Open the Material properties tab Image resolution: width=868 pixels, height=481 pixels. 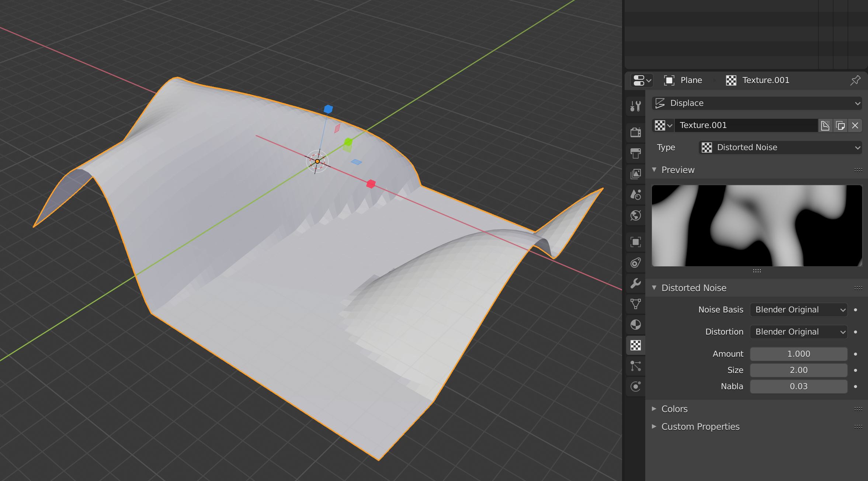[635, 325]
